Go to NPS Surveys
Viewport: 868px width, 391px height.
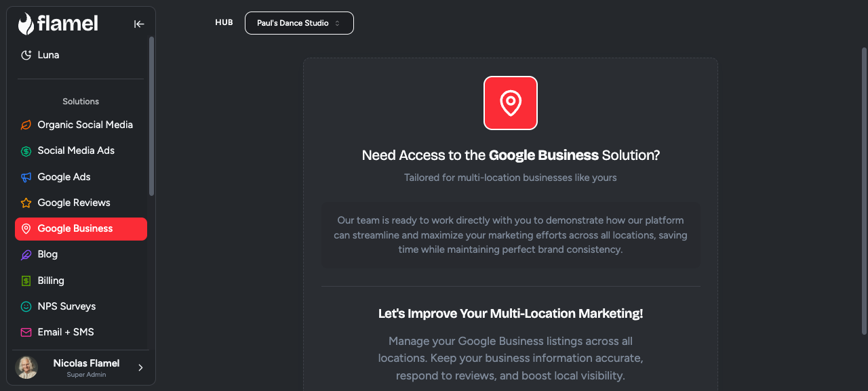(x=81, y=306)
